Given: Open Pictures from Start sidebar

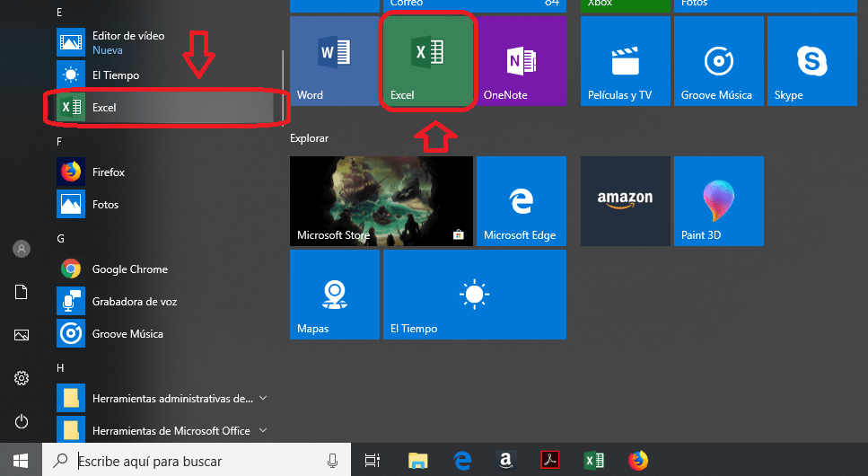Looking at the screenshot, I should (x=21, y=335).
